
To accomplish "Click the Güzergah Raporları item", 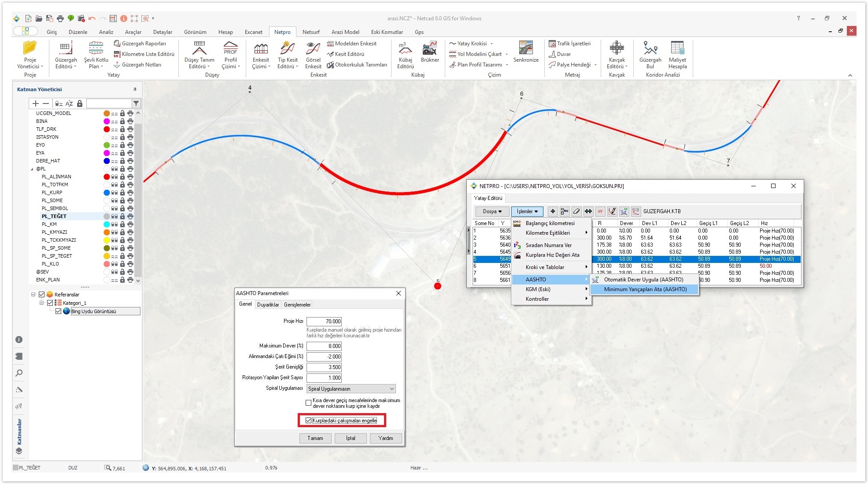I will pos(140,44).
